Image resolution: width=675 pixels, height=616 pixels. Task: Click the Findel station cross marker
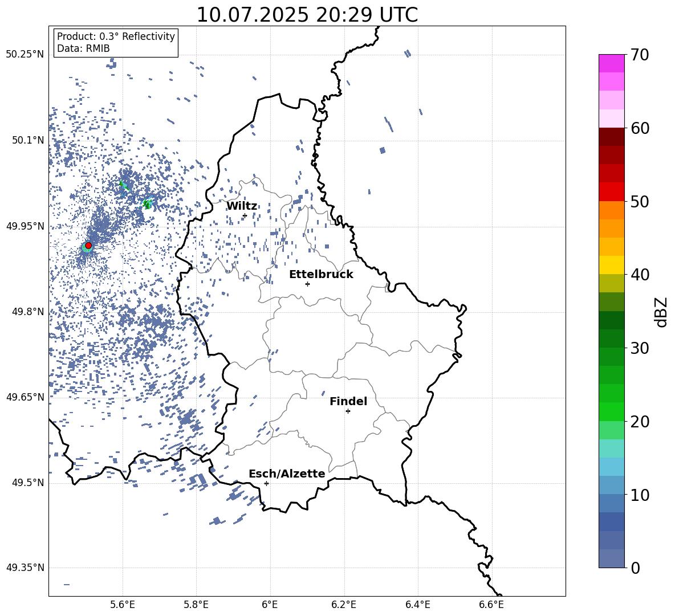tap(348, 411)
